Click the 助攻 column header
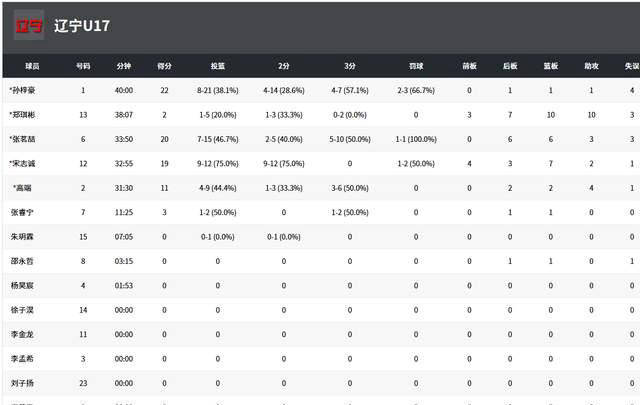Image resolution: width=640 pixels, height=405 pixels. click(591, 66)
